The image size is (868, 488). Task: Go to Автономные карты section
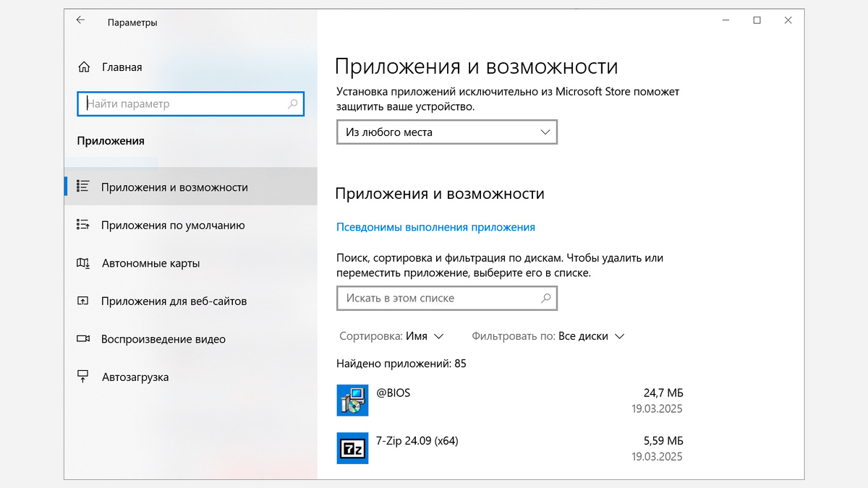[x=191, y=263]
